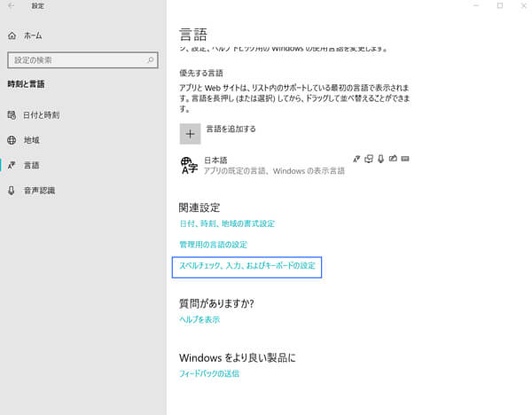The width and height of the screenshot is (532, 415).
Task: Click the handwriting icon on 日本語 row
Action: tap(393, 159)
